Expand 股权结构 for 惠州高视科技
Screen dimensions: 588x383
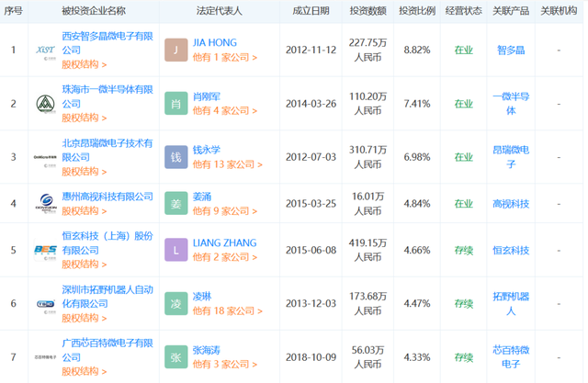point(85,211)
